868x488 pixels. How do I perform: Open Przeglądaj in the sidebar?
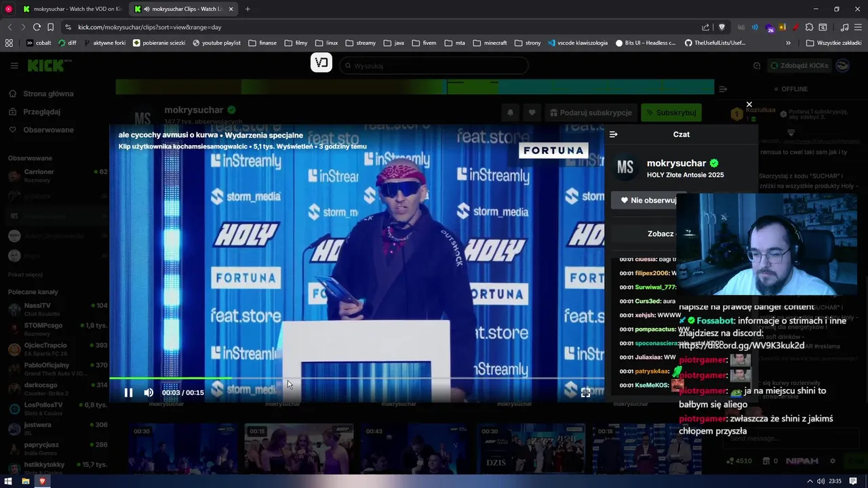(x=41, y=112)
